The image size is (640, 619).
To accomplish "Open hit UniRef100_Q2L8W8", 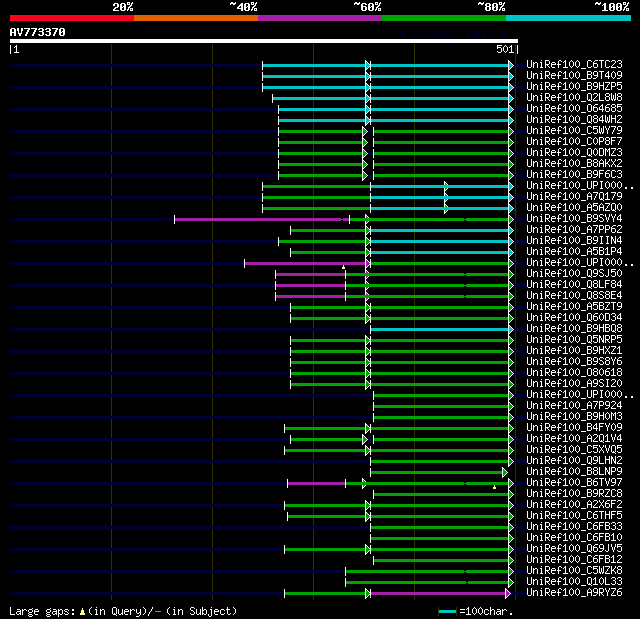I will [574, 98].
